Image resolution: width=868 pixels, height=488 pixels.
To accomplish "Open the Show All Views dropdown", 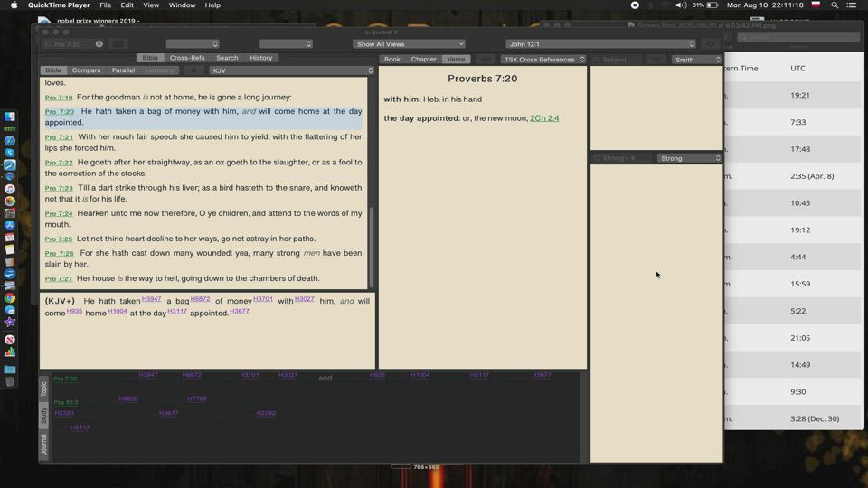I will pos(409,44).
